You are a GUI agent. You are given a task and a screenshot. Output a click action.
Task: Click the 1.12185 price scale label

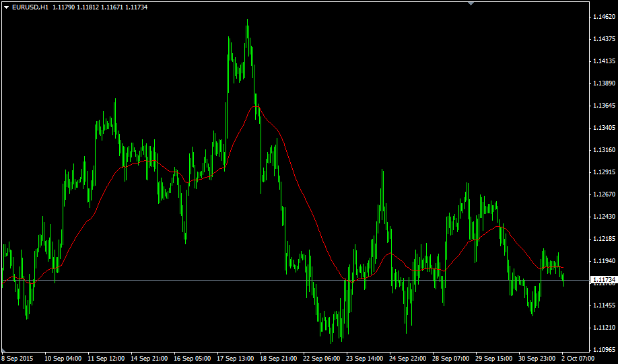coord(604,239)
